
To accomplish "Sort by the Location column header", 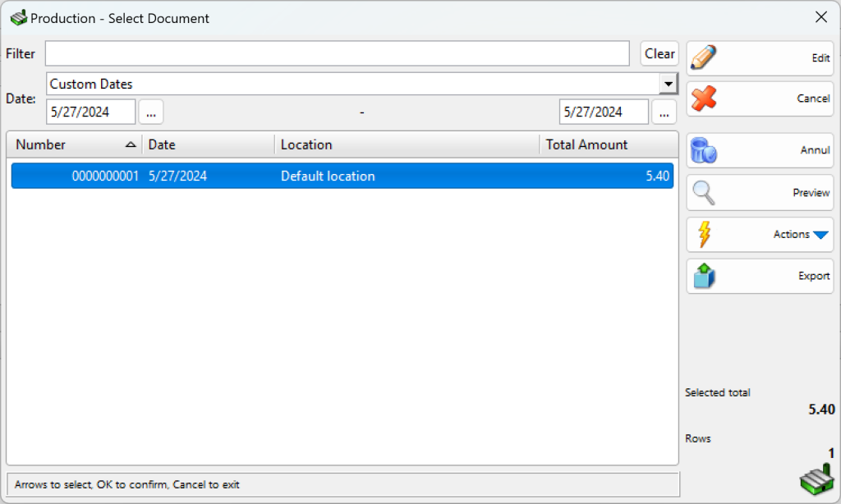I will 407,144.
